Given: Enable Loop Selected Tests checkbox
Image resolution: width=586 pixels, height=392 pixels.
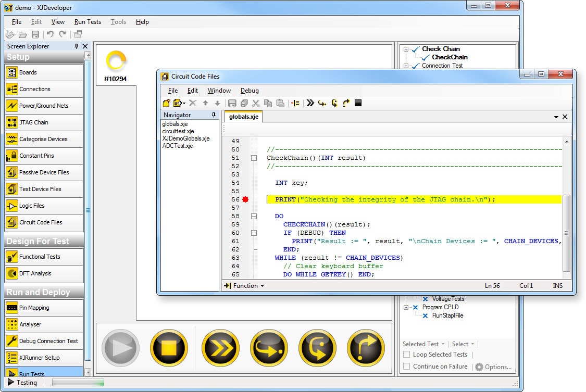Looking at the screenshot, I should [x=407, y=355].
